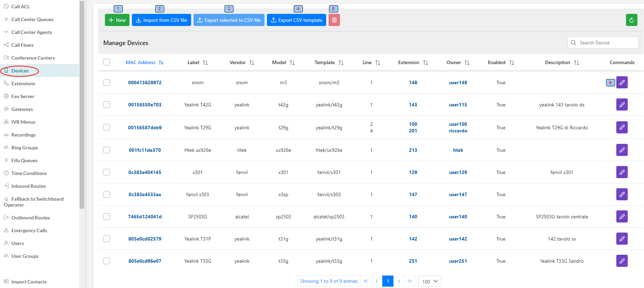Select checkbox for device 001fc11de370
644x288 pixels.
[107, 150]
